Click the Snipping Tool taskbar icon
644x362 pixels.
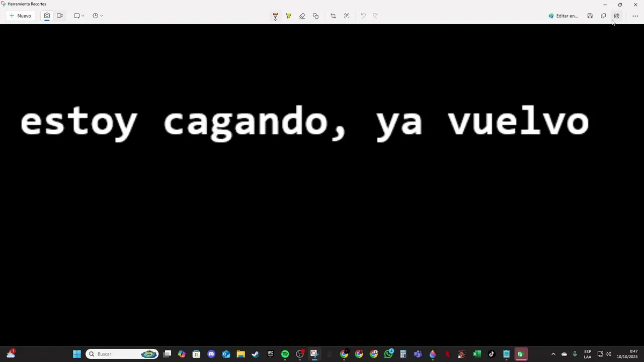pyautogui.click(x=314, y=354)
